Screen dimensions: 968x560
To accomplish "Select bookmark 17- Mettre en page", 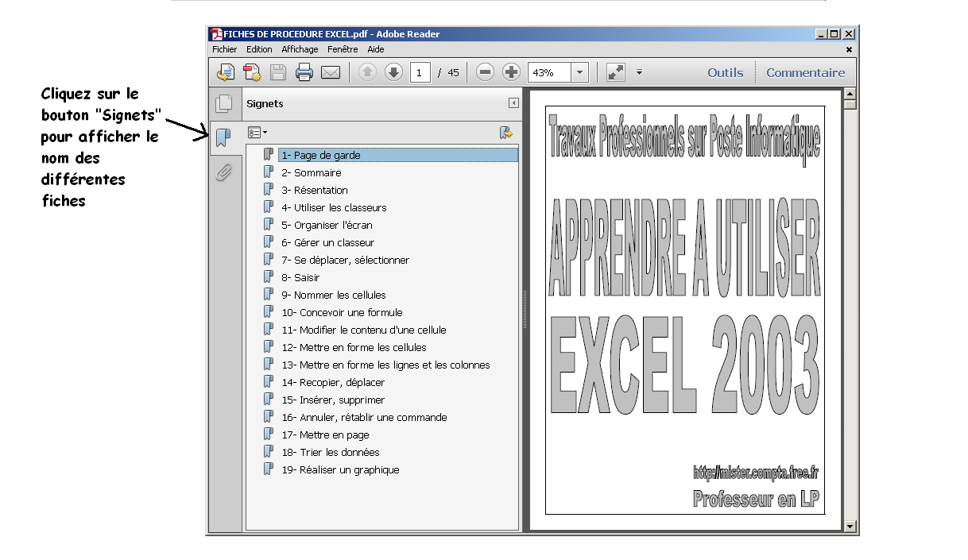I will (x=325, y=434).
